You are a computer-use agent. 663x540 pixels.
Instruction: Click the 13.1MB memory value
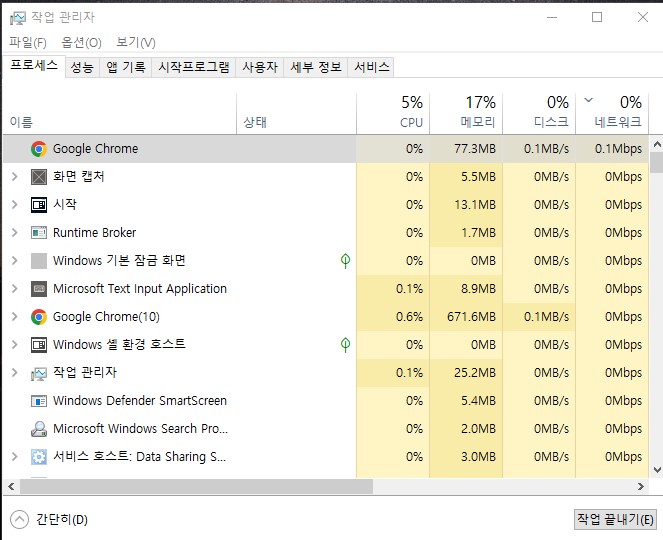[475, 205]
